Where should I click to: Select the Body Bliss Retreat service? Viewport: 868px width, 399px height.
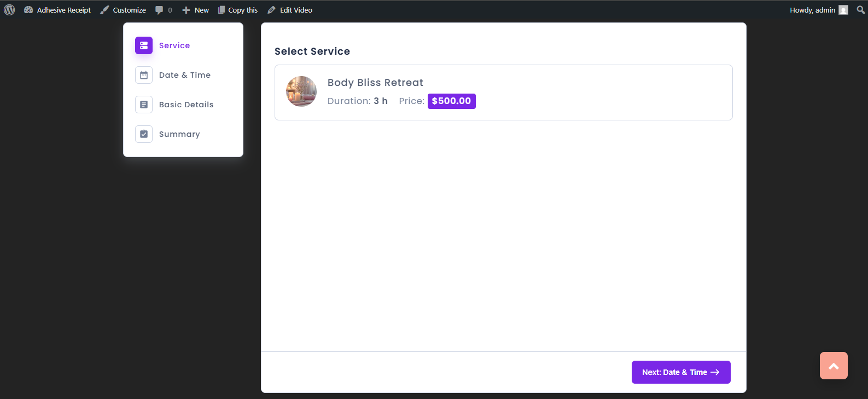tap(503, 92)
